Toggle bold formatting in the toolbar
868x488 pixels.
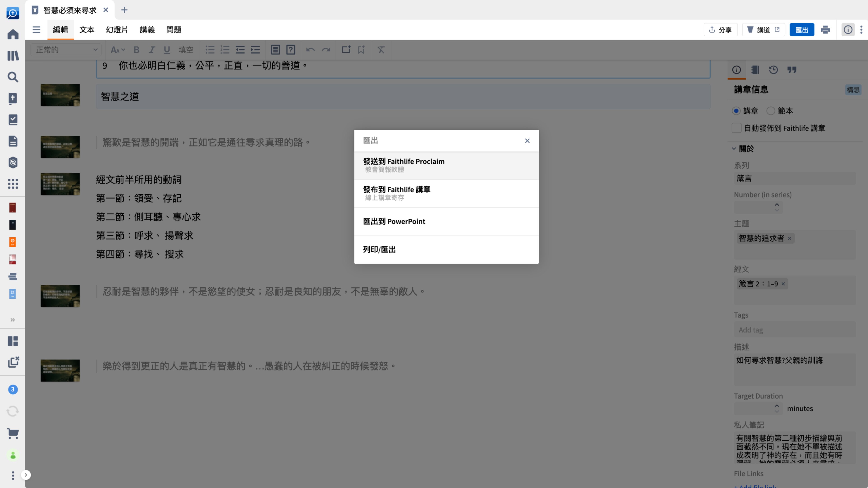tap(137, 50)
